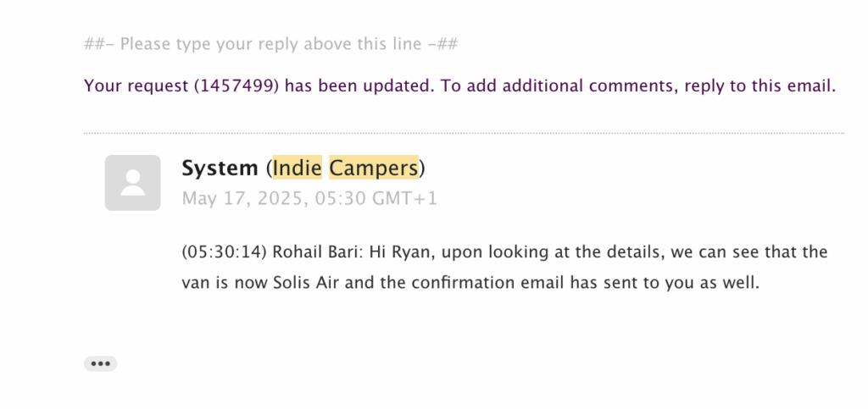Screen dimensions: 868x409
Task: Click the gray sender avatar placeholder
Action: click(x=133, y=183)
